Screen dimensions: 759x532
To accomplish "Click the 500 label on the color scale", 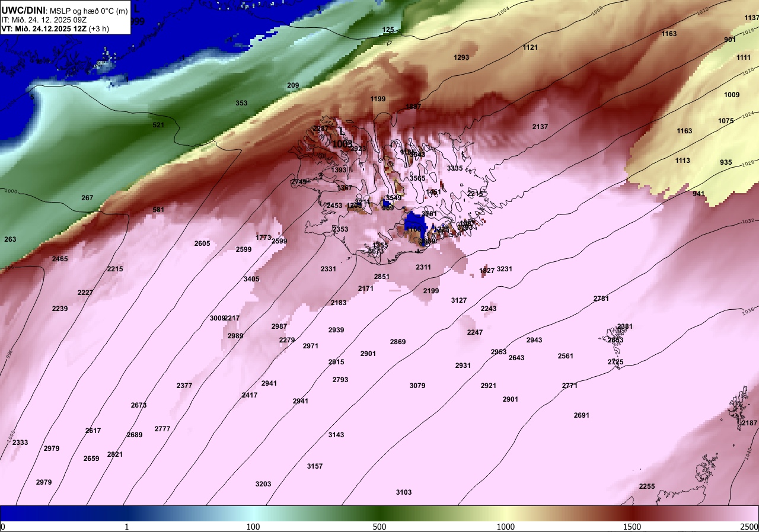I will (x=379, y=527).
